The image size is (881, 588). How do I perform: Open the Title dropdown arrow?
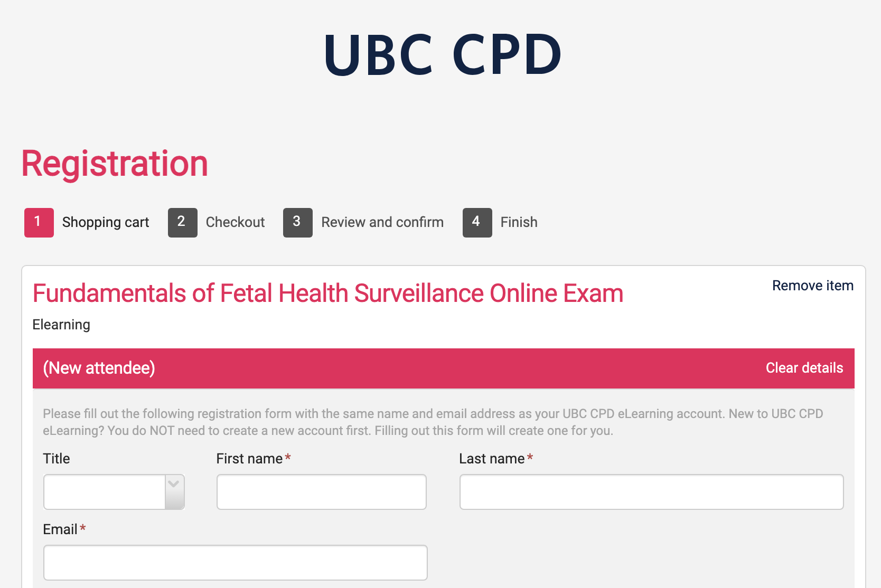(x=174, y=491)
